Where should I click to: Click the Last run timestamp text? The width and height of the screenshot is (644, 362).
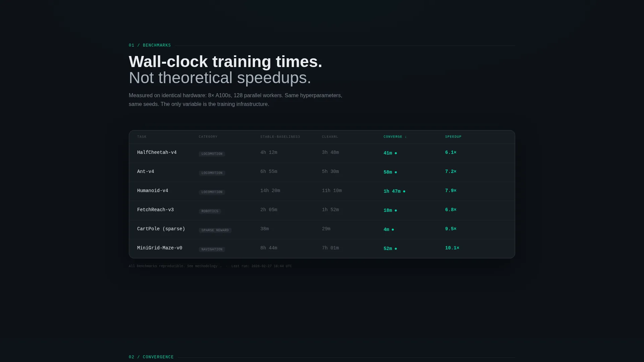point(262,266)
